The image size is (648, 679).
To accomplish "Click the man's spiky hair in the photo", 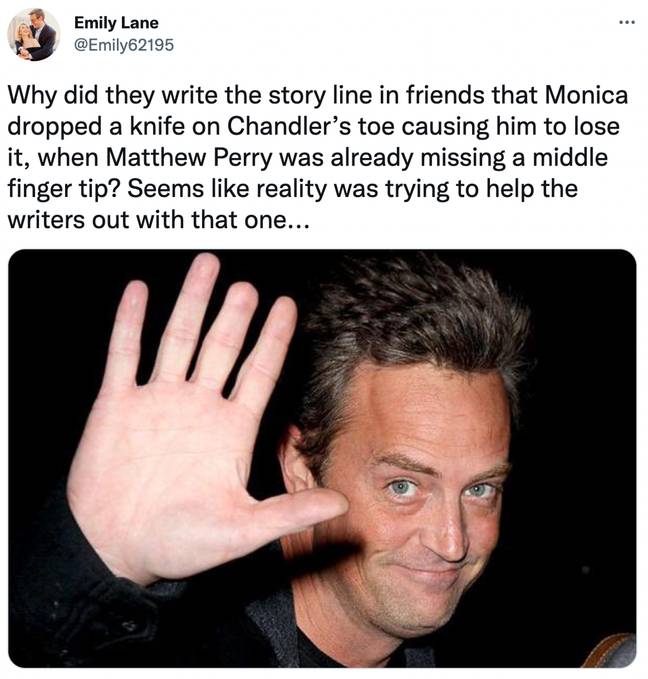I will coord(416,320).
